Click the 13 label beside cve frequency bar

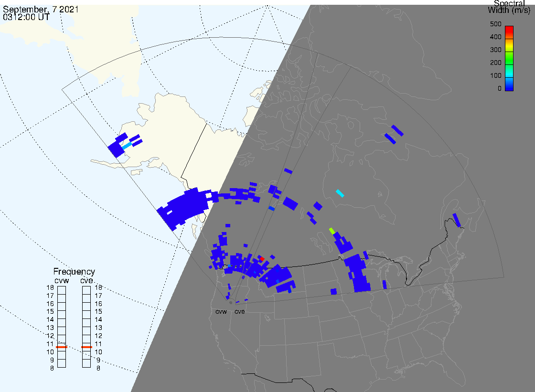click(98, 328)
